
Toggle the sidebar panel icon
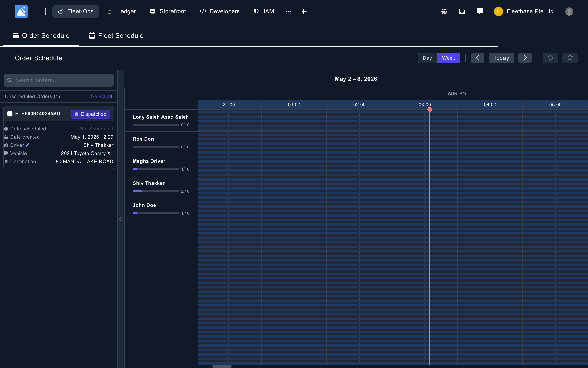coord(42,11)
